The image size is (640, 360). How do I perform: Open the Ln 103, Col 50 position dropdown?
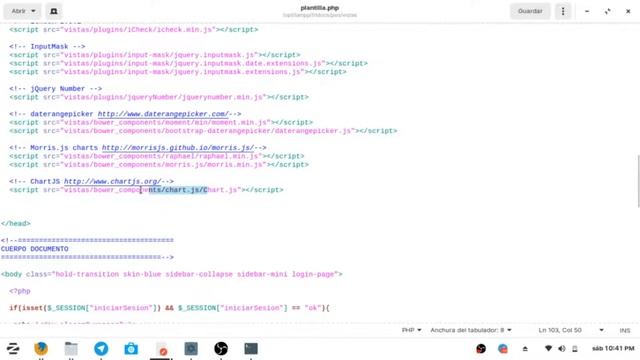[x=571, y=330]
